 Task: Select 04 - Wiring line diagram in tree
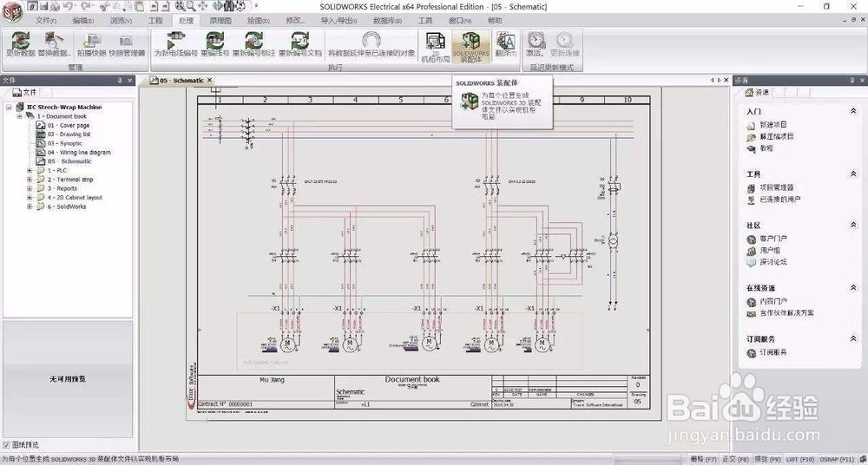point(79,152)
